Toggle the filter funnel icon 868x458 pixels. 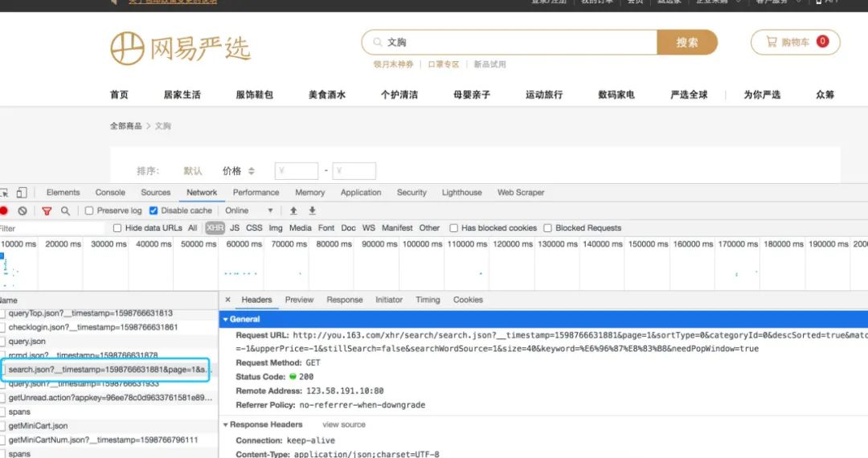point(47,211)
